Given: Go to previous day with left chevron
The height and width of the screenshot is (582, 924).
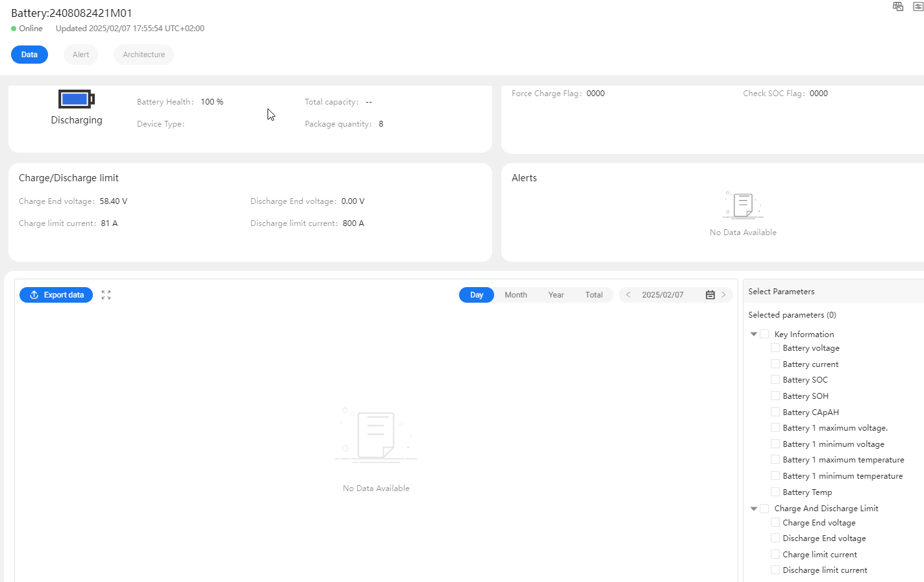Looking at the screenshot, I should [x=627, y=294].
